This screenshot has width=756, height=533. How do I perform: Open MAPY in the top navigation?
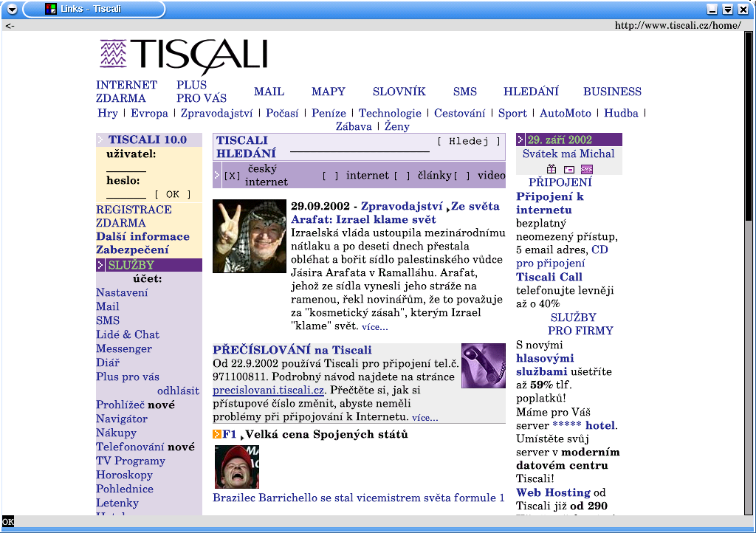[329, 92]
